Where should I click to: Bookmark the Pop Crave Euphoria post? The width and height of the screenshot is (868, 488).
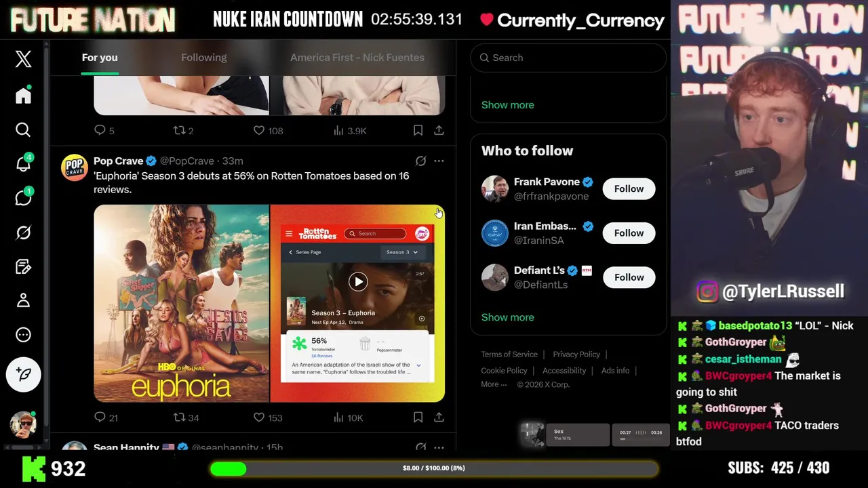(x=418, y=418)
